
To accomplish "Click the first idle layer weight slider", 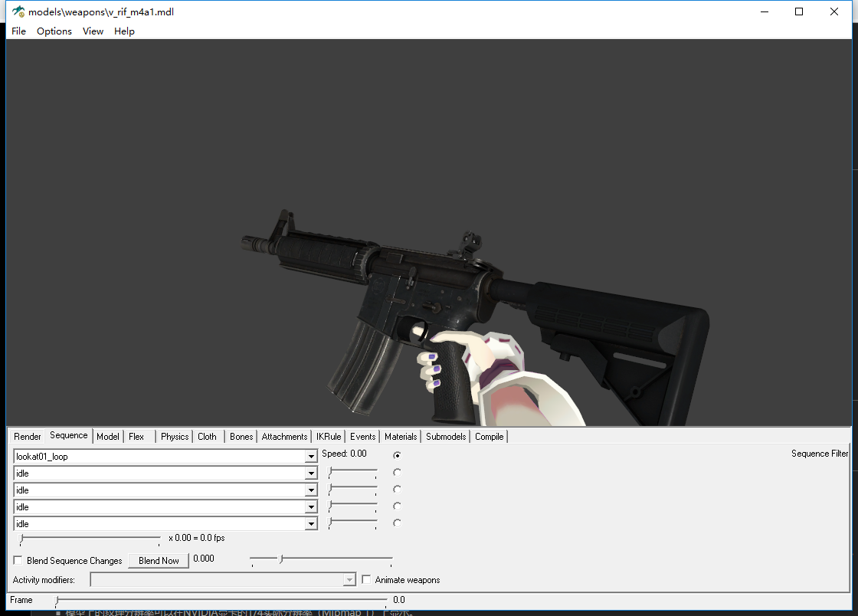I will pos(353,472).
